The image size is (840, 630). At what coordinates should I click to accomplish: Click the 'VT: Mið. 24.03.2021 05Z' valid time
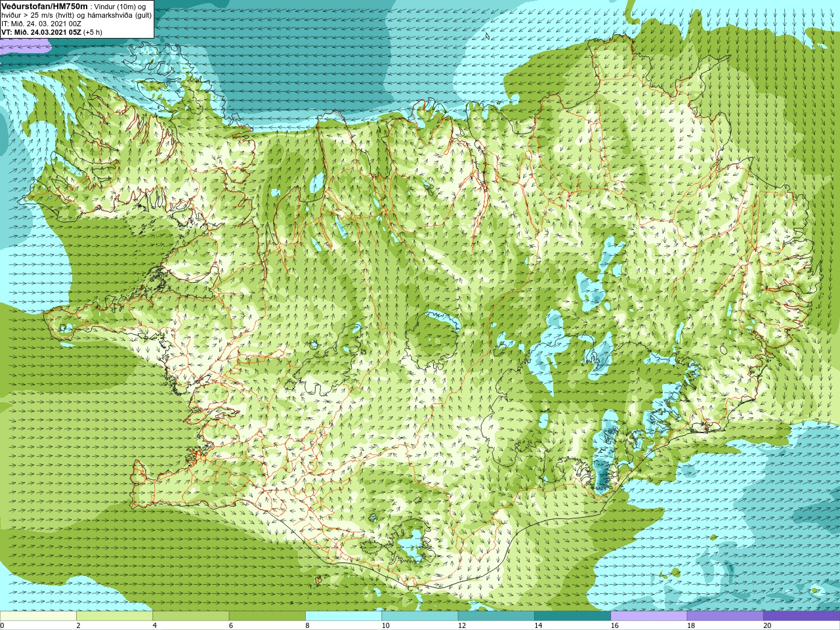[41, 32]
